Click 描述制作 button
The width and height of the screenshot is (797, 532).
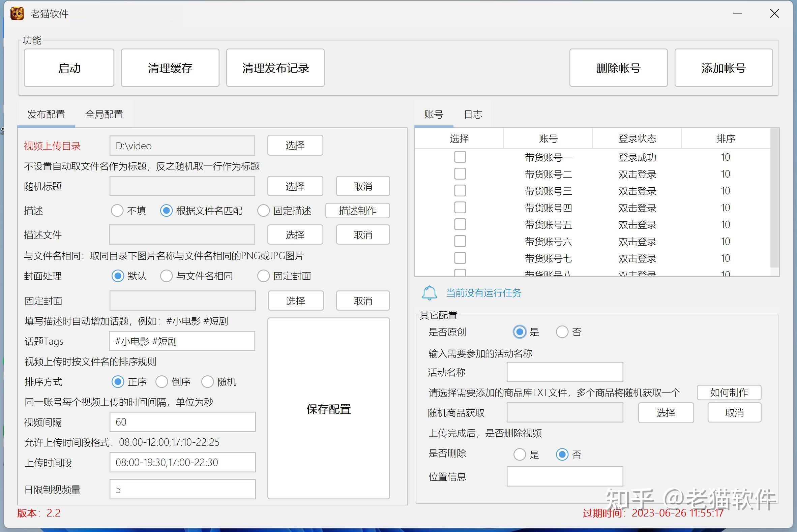point(357,211)
